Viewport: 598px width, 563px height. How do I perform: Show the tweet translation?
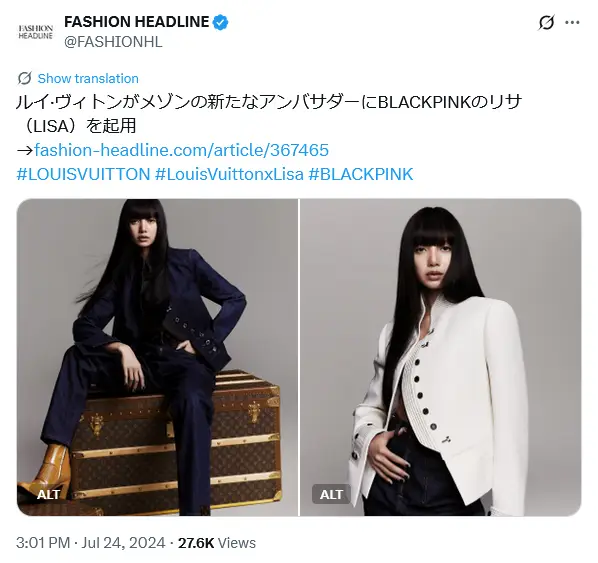(88, 79)
